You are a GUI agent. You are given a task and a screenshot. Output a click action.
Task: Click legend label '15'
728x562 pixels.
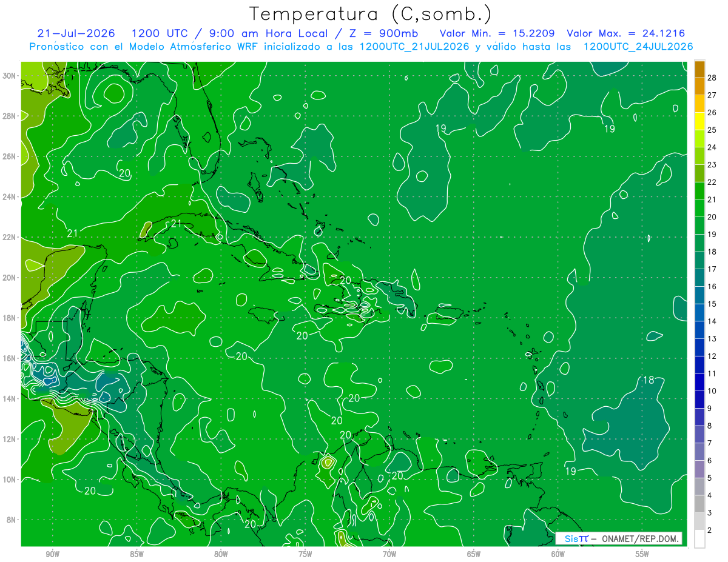coord(712,304)
